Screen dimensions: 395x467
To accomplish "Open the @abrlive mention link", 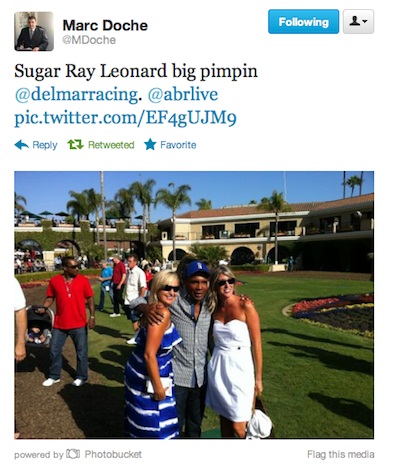I will [183, 94].
